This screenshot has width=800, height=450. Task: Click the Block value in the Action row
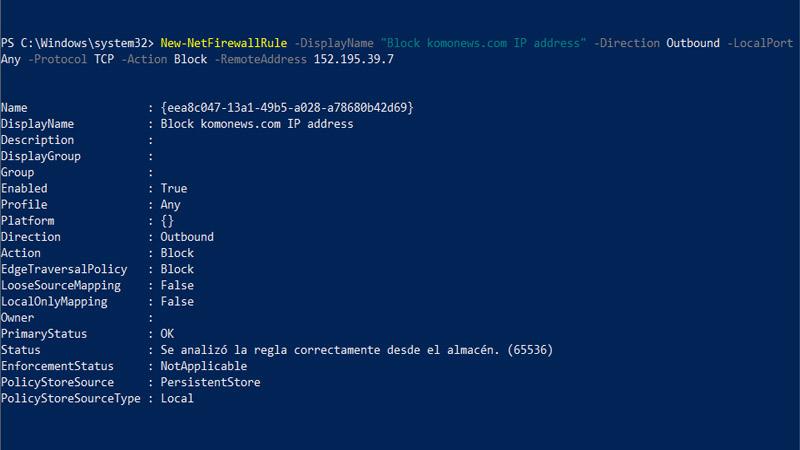tap(177, 253)
